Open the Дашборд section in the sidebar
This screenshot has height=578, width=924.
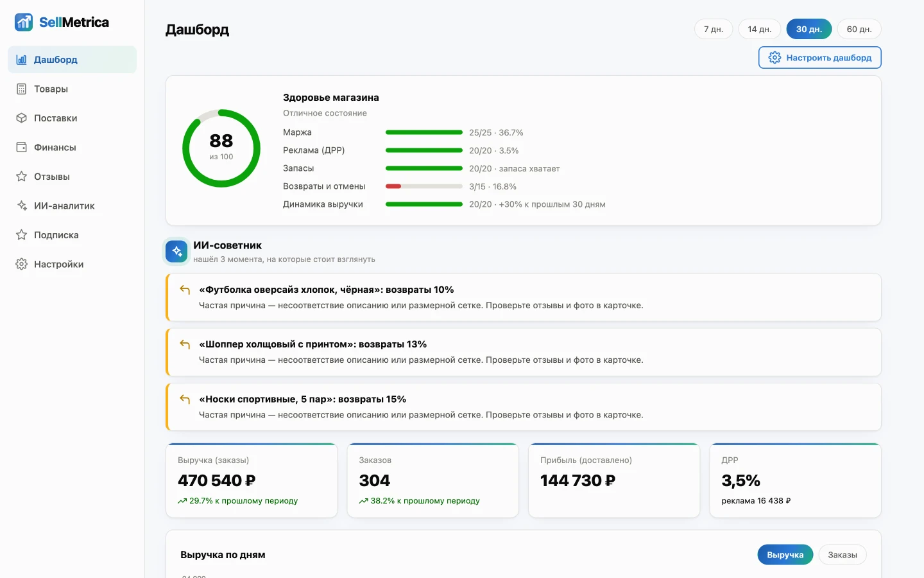(x=72, y=60)
